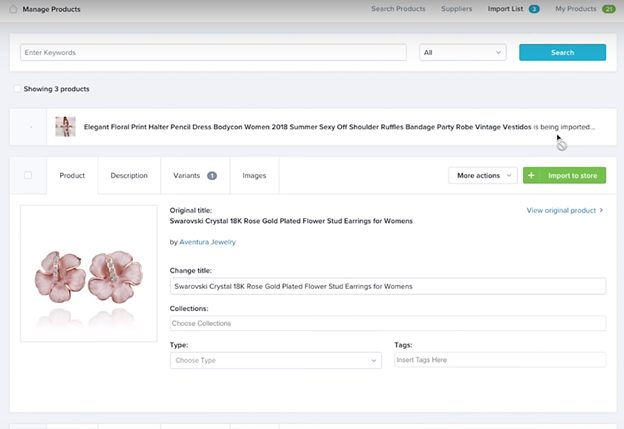This screenshot has height=429, width=624.
Task: Focus the Enter Keywords search field
Action: [x=213, y=53]
